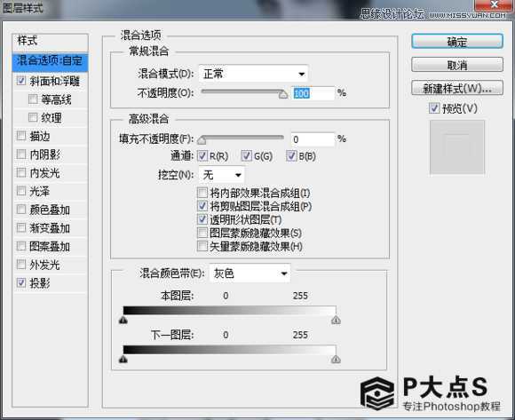Open the 内阴影 style settings

(x=45, y=155)
